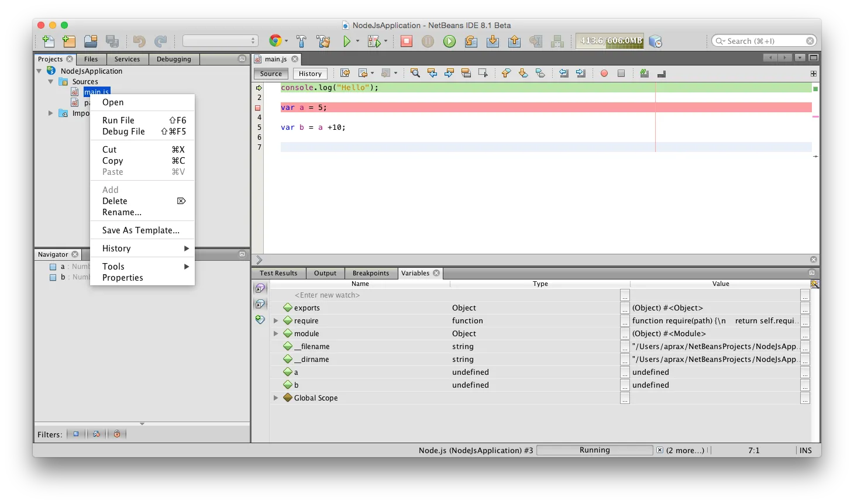This screenshot has height=504, width=854.
Task: Click the editor Source view button
Action: click(x=271, y=74)
